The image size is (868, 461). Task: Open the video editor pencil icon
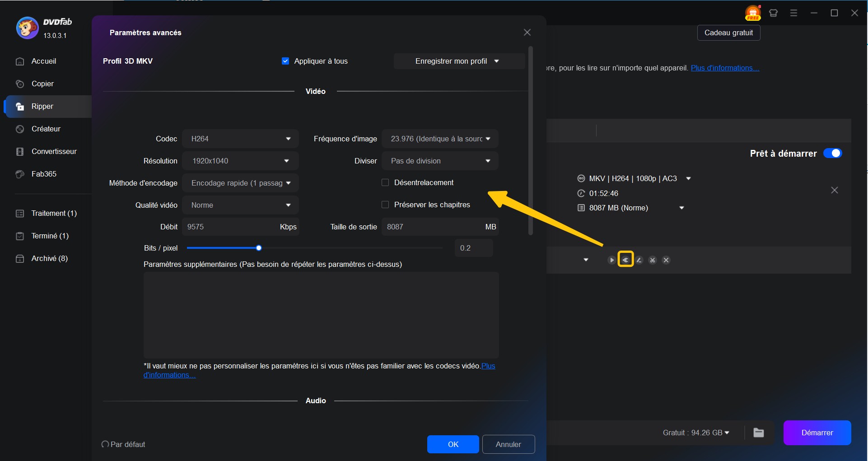tap(639, 260)
